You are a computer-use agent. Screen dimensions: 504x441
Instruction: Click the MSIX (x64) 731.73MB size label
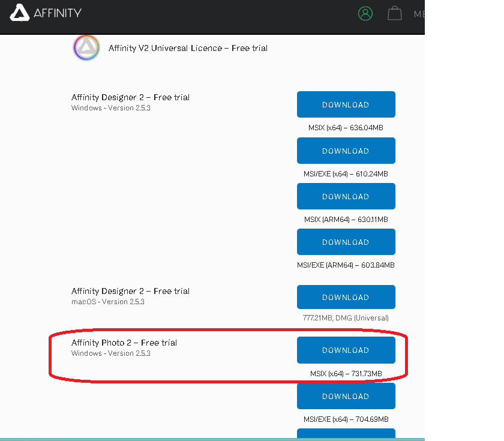pyautogui.click(x=346, y=374)
